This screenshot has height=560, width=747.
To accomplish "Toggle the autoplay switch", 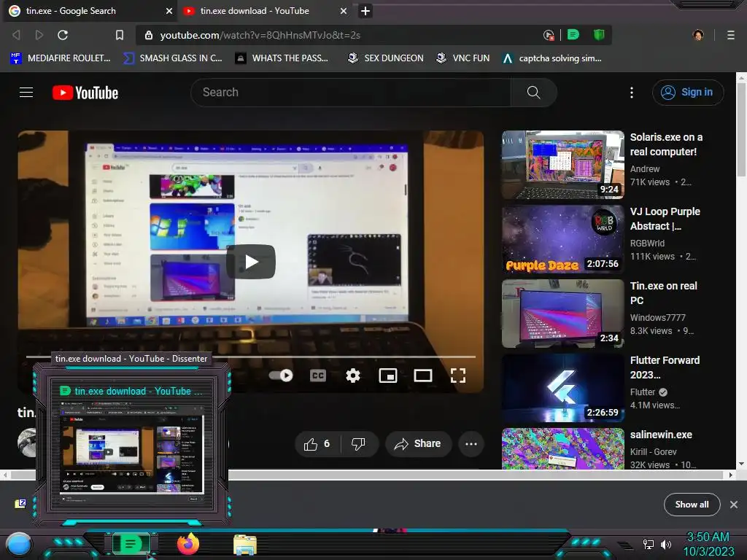I will (281, 376).
